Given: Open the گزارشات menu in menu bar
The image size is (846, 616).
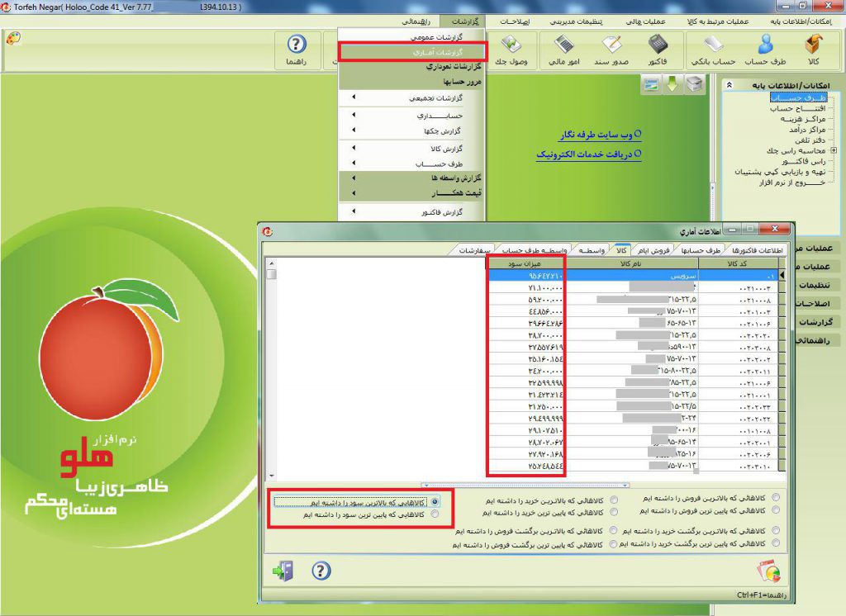Looking at the screenshot, I should point(464,21).
